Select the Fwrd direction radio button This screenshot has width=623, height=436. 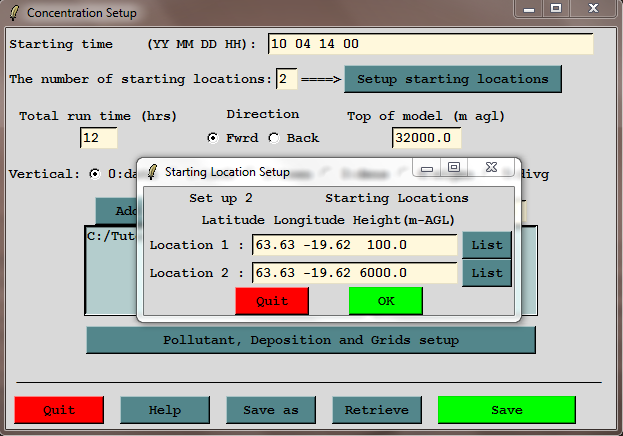click(x=212, y=137)
